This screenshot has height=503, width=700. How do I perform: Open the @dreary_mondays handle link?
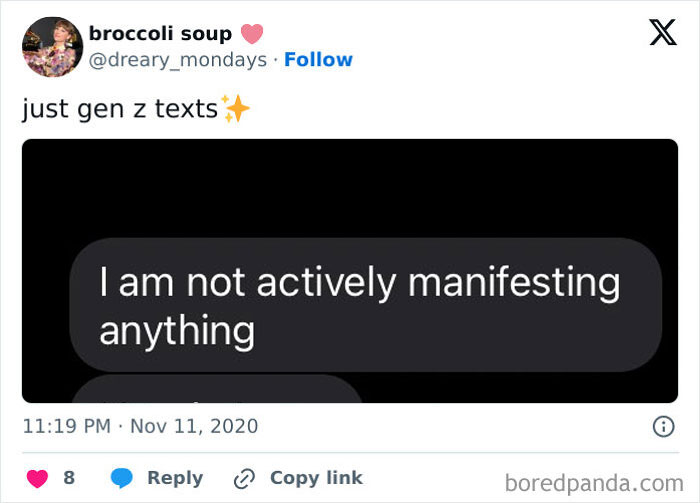(178, 60)
